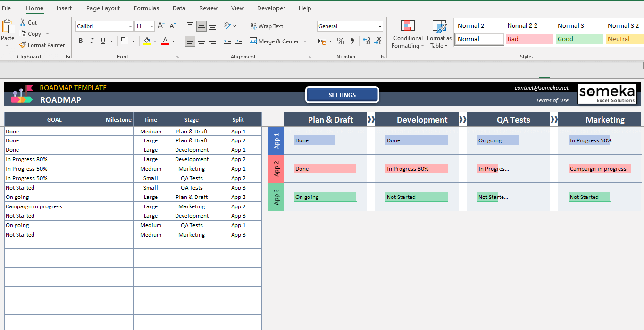This screenshot has height=330, width=644.
Task: Align text right
Action: pos(213,41)
